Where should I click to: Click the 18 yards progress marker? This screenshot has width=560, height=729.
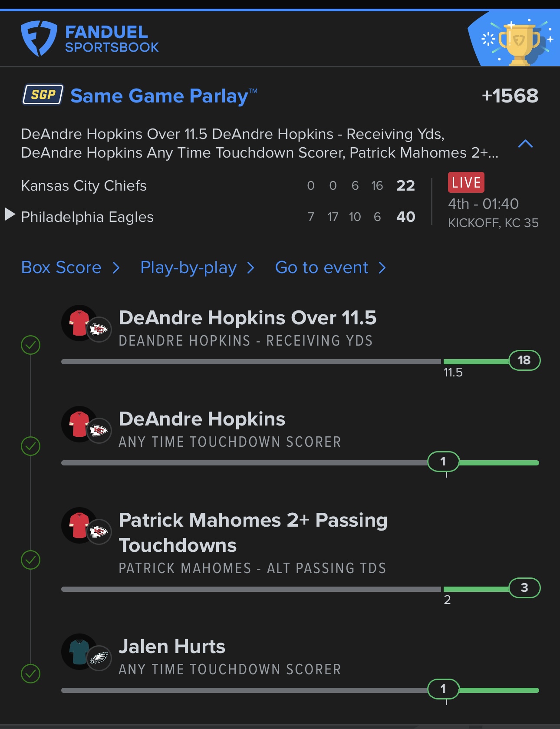[x=524, y=360]
